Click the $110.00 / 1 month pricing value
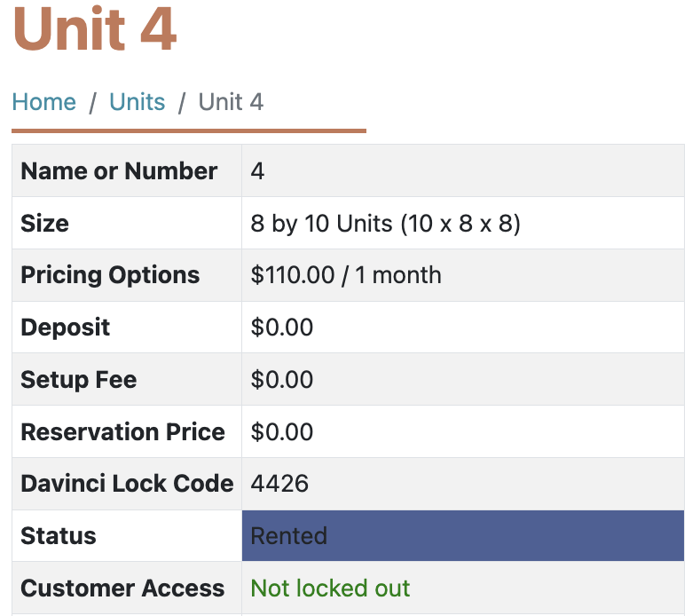This screenshot has width=692, height=616. pos(346,274)
